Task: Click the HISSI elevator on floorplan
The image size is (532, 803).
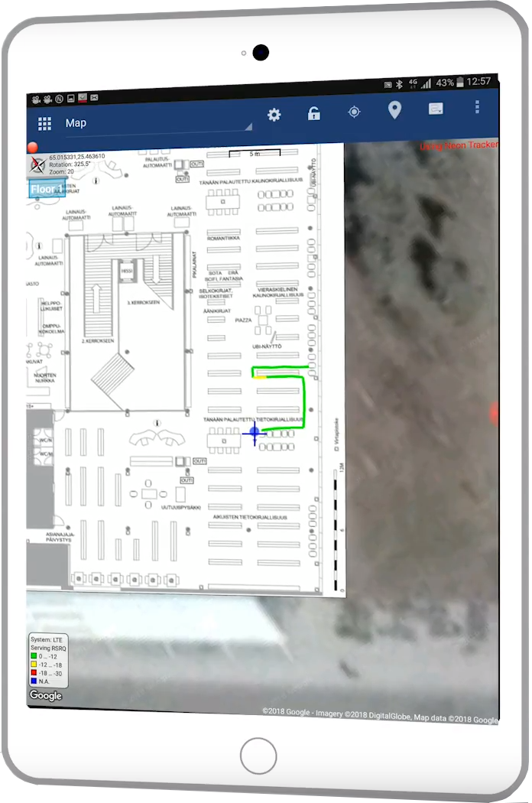Action: click(126, 271)
